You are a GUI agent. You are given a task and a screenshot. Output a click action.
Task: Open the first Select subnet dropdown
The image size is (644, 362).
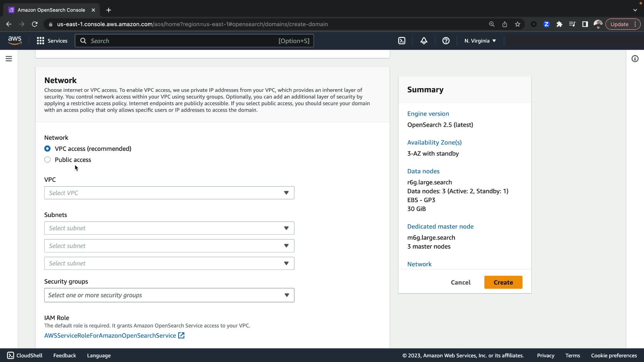(x=169, y=228)
